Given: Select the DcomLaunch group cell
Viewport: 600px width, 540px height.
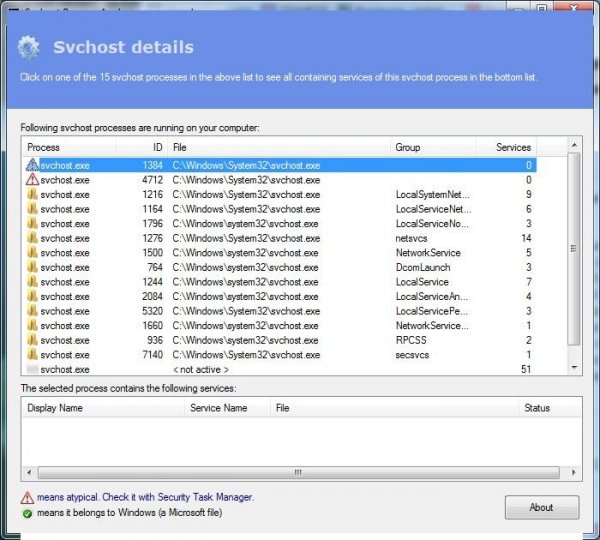Looking at the screenshot, I should pos(423,267).
